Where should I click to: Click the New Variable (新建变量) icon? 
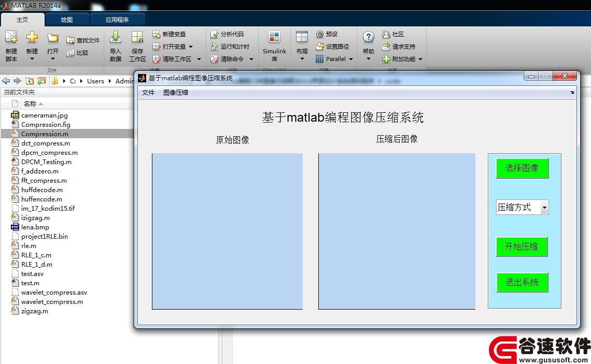coord(157,34)
